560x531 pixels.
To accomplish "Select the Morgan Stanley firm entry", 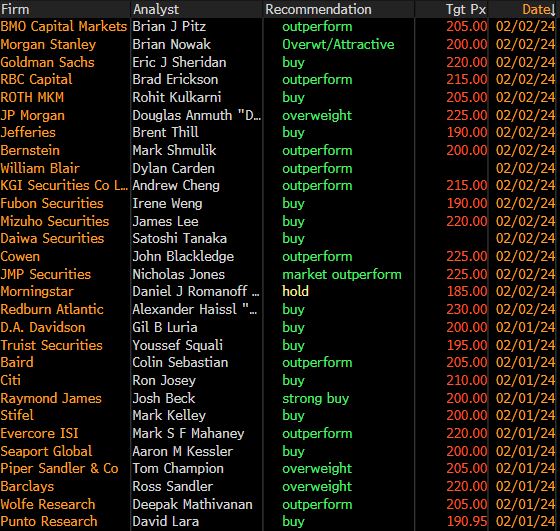I will point(48,44).
